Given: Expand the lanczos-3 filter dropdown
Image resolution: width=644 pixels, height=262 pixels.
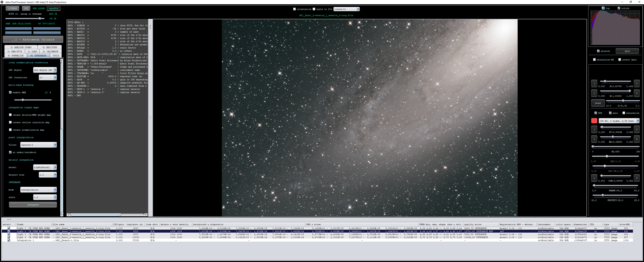Looking at the screenshot, I should click(x=39, y=145).
